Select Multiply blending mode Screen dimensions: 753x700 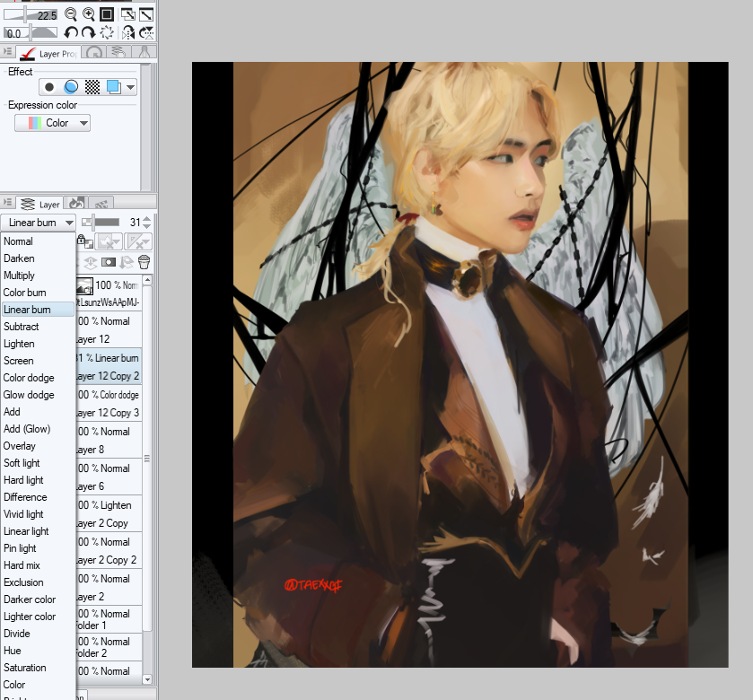pos(38,276)
